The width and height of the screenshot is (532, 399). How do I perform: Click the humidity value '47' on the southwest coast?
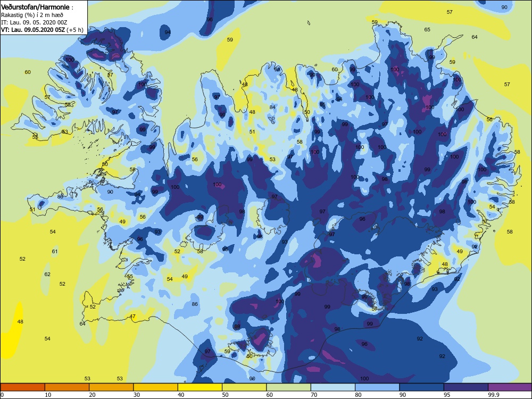point(132,317)
